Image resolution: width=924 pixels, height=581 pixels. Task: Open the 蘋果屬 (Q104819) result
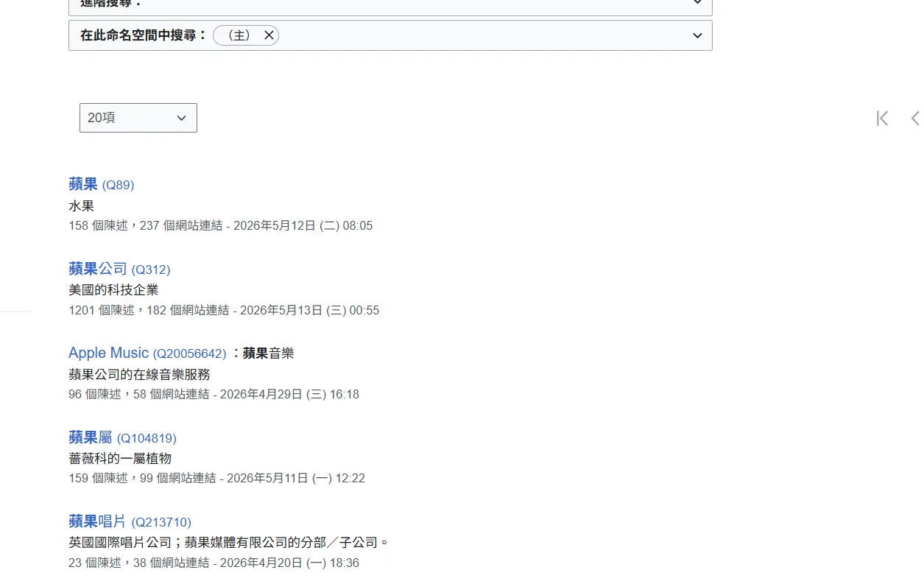pyautogui.click(x=122, y=438)
